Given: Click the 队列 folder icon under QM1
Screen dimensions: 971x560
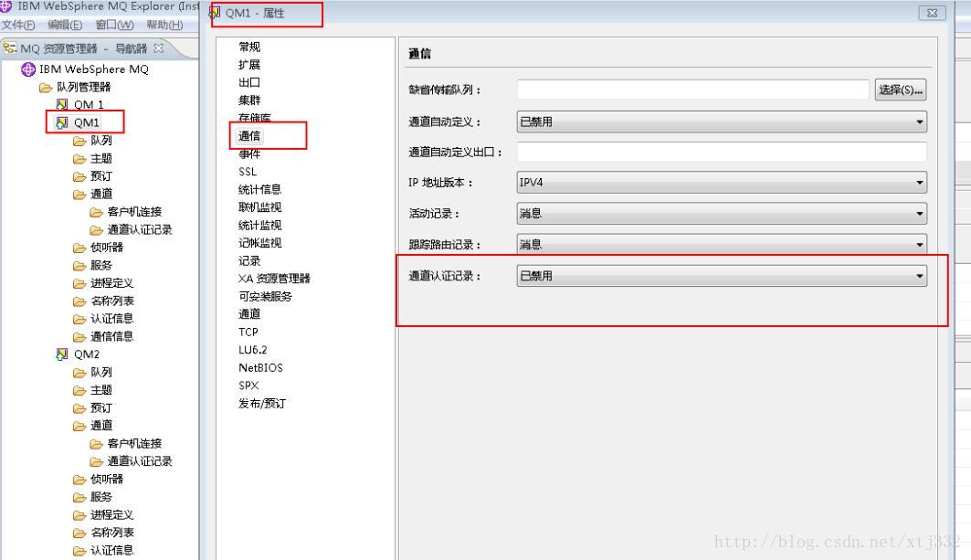Looking at the screenshot, I should 79,142.
